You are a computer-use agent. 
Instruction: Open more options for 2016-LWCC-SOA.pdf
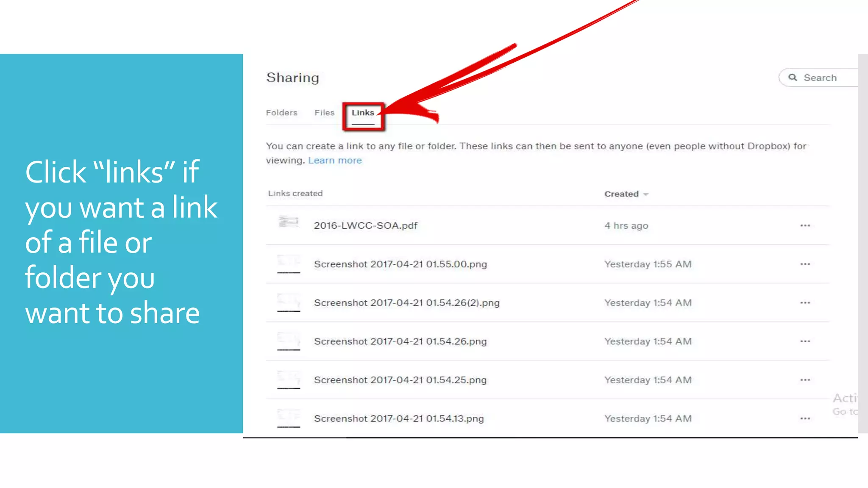805,225
